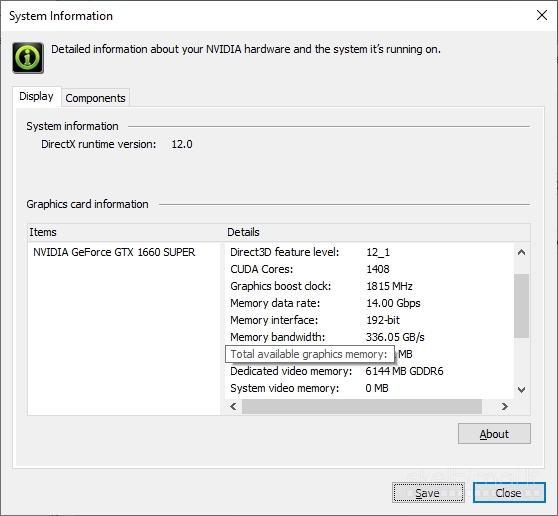Click the vertical scrollbar thumb in details
Image resolution: width=558 pixels, height=516 pixels.
[x=522, y=306]
